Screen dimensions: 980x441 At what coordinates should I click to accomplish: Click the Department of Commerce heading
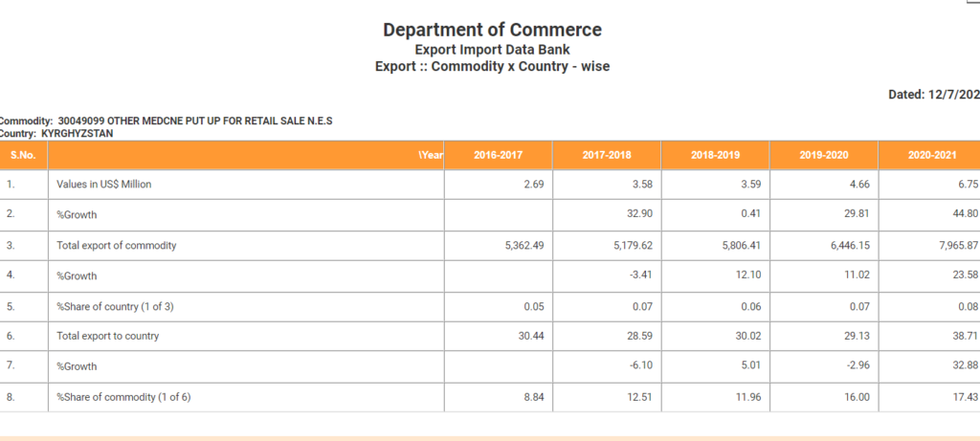point(492,30)
